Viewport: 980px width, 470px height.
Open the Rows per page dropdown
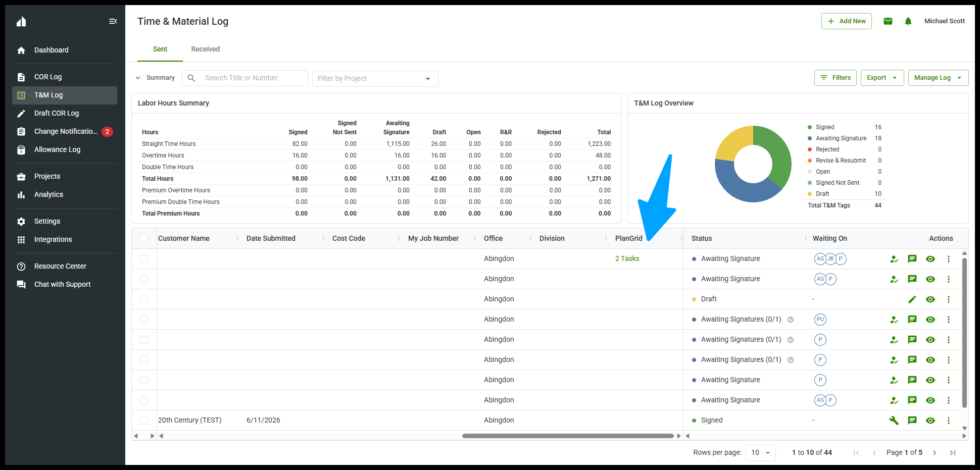(x=760, y=452)
